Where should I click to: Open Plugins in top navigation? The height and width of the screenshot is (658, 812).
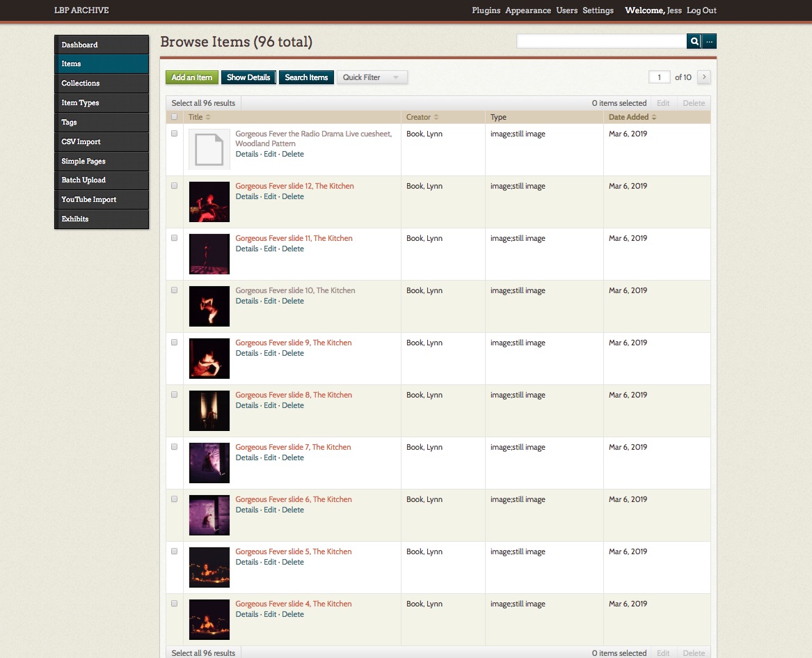[x=486, y=10]
